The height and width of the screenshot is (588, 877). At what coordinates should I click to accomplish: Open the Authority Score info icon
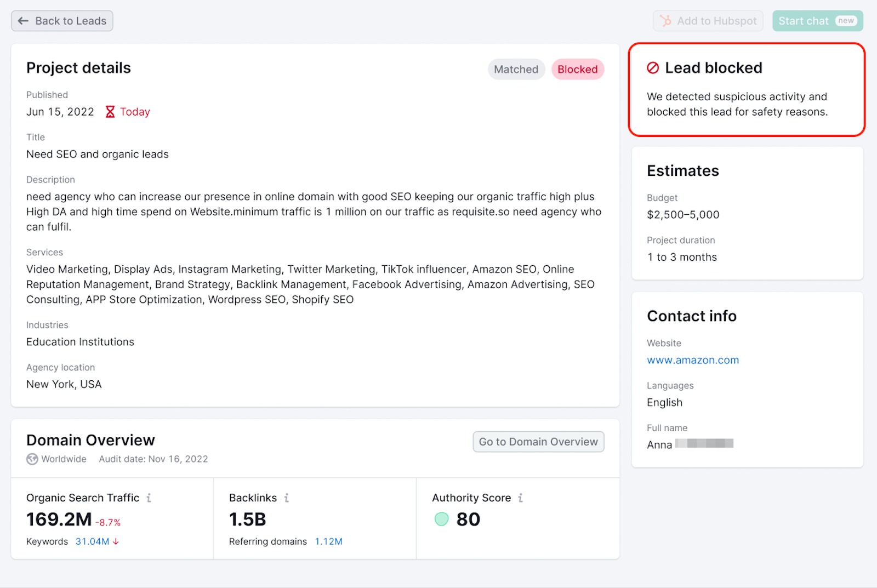pyautogui.click(x=520, y=498)
